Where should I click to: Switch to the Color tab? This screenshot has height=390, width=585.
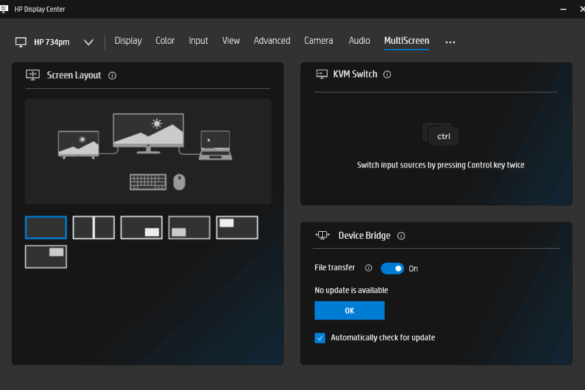coord(165,40)
